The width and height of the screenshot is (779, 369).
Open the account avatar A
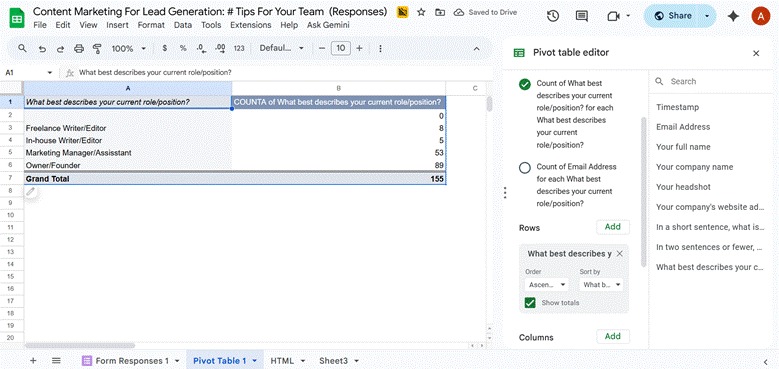coord(760,16)
